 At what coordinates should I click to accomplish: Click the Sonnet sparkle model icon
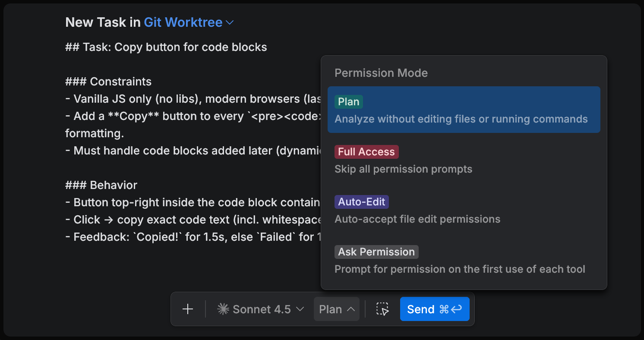coord(223,309)
